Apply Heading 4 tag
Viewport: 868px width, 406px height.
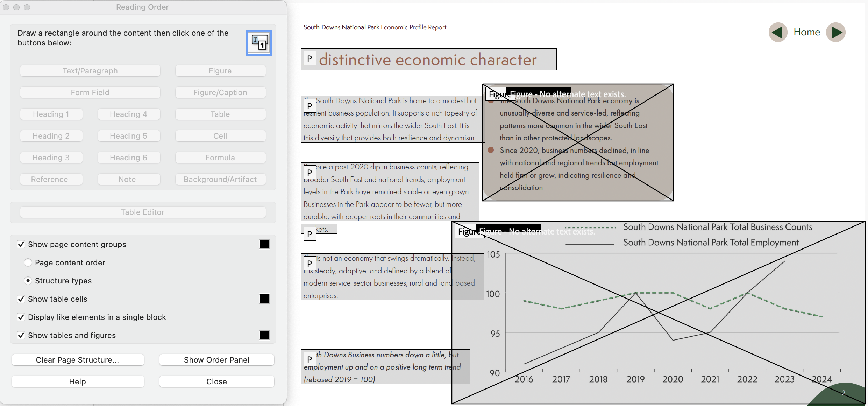coord(129,114)
